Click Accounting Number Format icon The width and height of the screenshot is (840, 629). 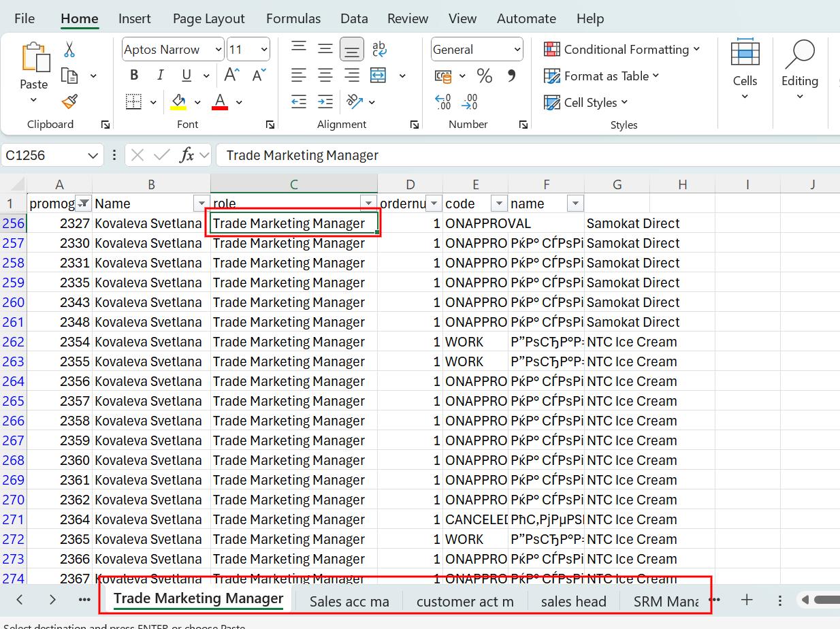(443, 76)
